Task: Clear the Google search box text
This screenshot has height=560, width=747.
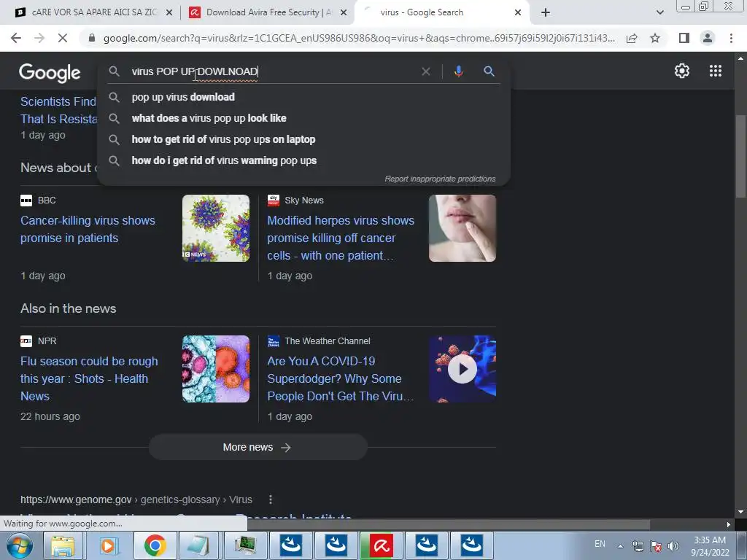Action: point(426,71)
